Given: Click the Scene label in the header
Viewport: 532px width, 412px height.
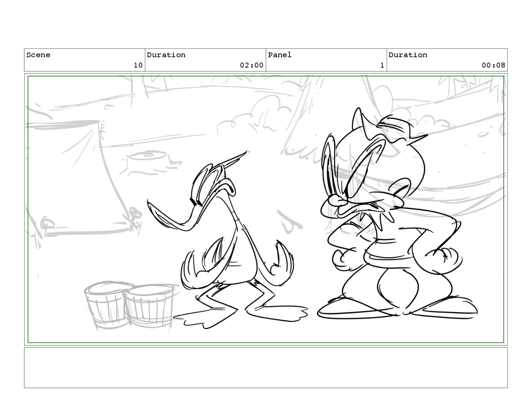Looking at the screenshot, I should 38,55.
